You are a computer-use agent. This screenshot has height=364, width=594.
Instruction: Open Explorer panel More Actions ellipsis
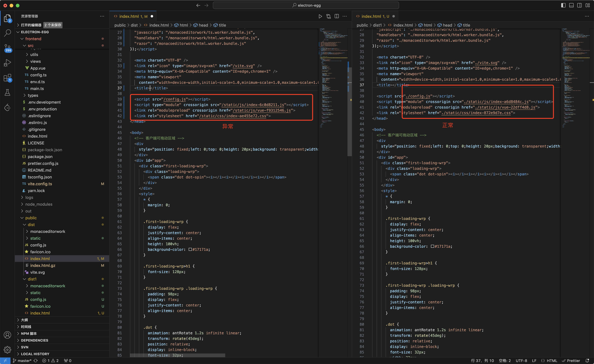coord(102,16)
